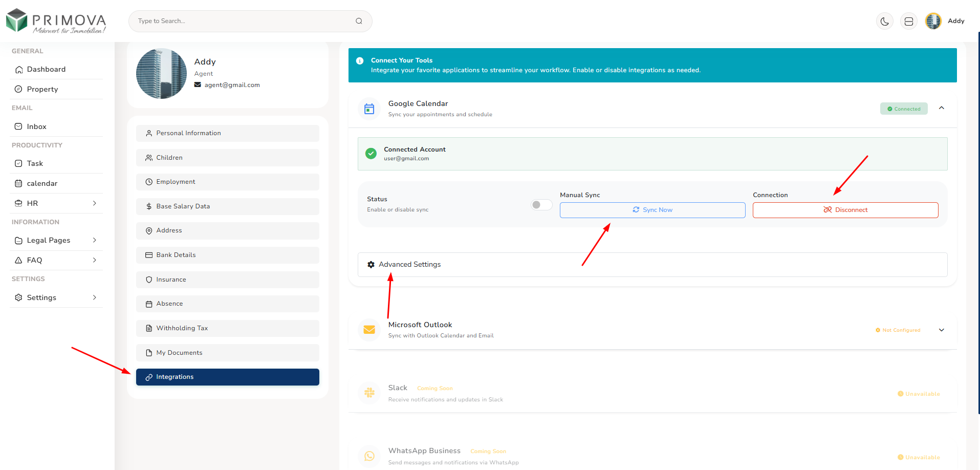Click the Slack integration icon
Viewport: 980px width, 470px height.
369,393
